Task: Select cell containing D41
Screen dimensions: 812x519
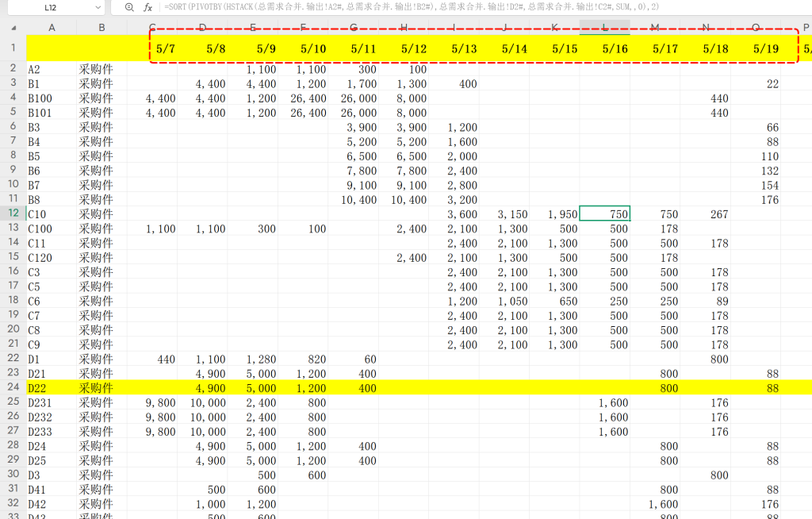Action: pyautogui.click(x=52, y=490)
